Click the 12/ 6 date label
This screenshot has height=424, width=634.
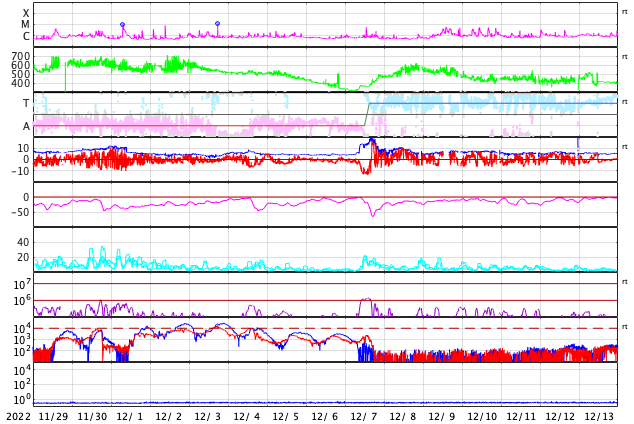coord(325,417)
